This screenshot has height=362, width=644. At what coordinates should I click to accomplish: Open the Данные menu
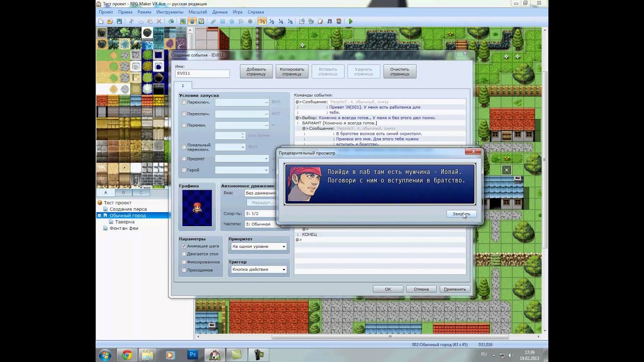click(x=220, y=12)
